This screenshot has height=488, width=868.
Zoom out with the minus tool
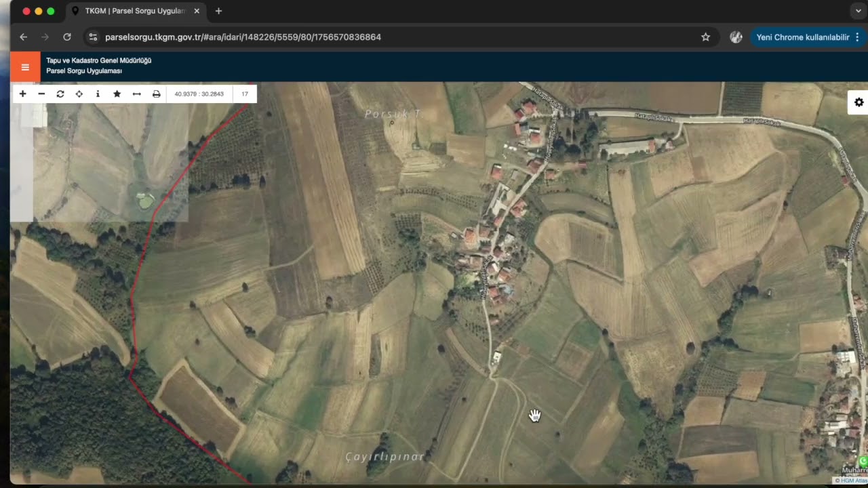click(x=41, y=94)
